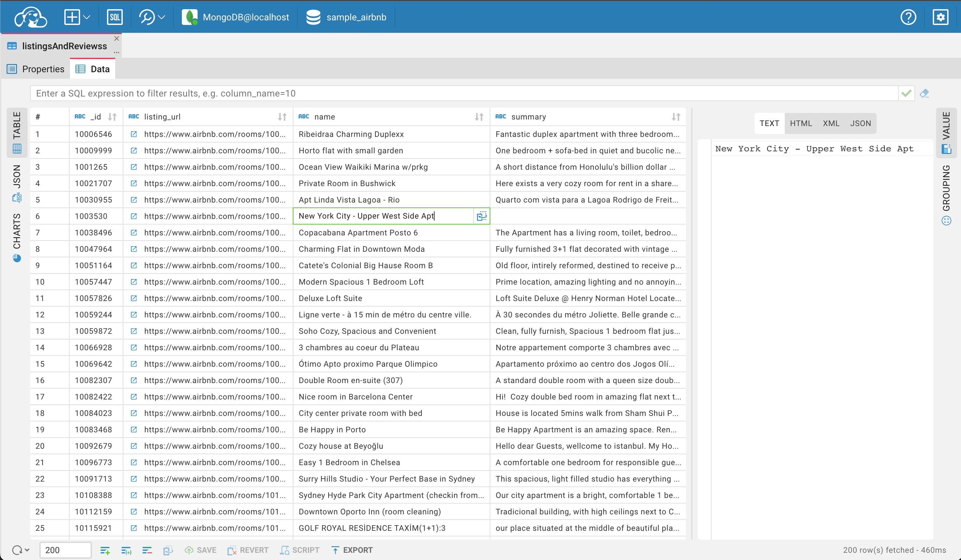The width and height of the screenshot is (961, 560).
Task: Click name cell 'Ribeidraa Charming Duplexx'
Action: pyautogui.click(x=391, y=134)
